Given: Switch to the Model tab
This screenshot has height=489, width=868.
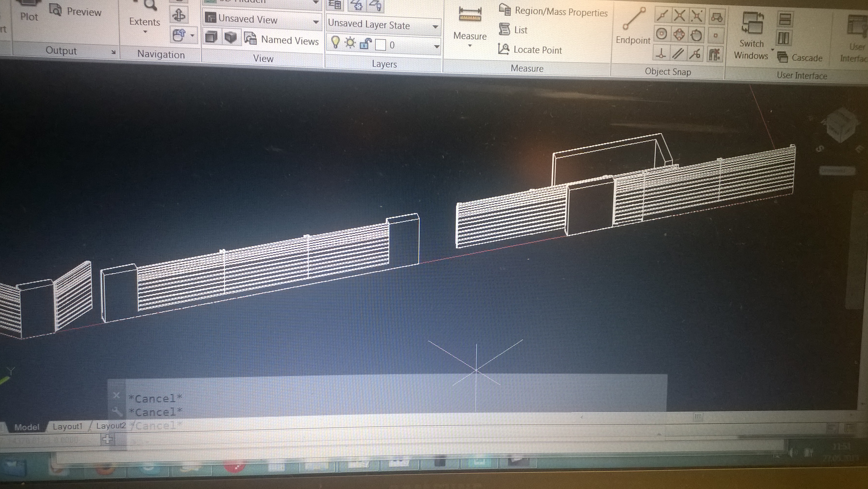Looking at the screenshot, I should tap(27, 427).
